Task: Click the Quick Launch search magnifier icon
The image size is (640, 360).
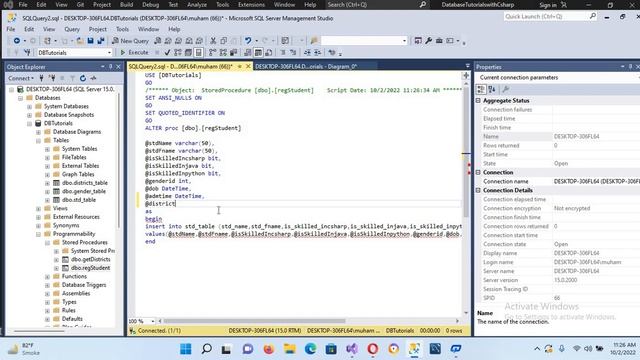Action: [593, 16]
